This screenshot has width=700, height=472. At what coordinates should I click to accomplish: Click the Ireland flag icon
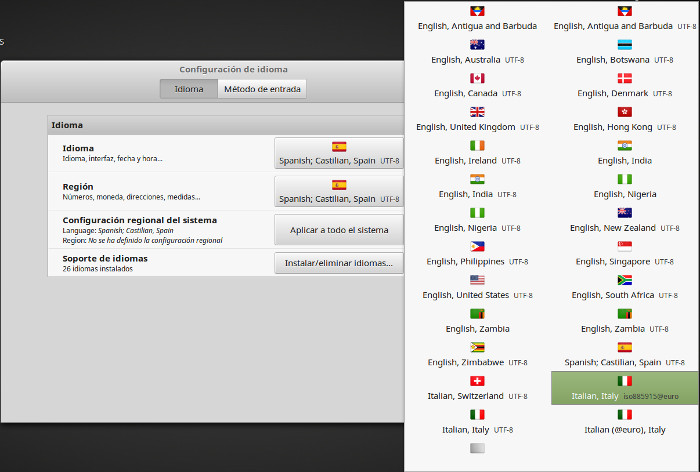477,146
